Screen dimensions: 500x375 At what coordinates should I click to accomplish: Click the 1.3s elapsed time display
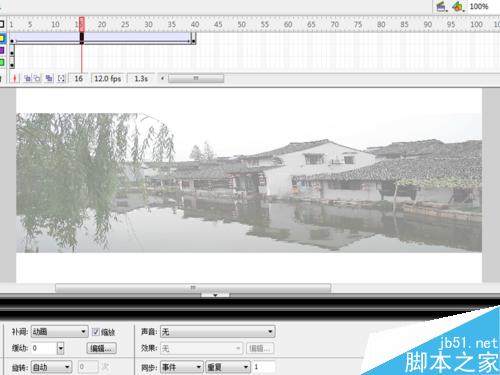(x=141, y=79)
